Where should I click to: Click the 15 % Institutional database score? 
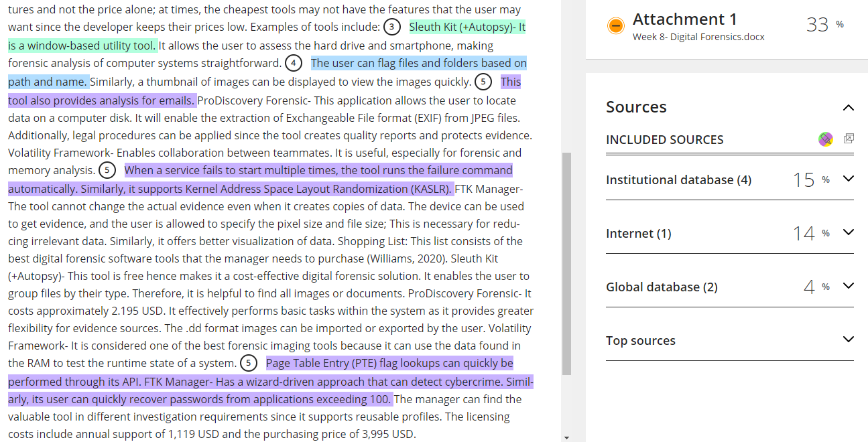811,179
